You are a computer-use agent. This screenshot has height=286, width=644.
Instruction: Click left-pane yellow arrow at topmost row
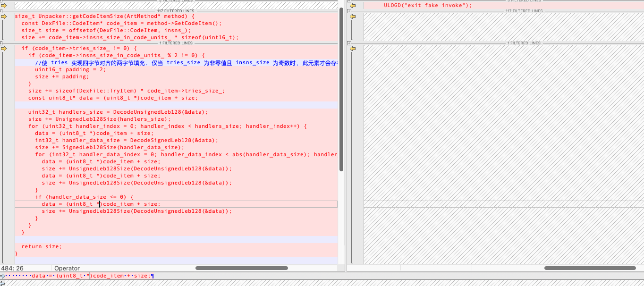pyautogui.click(x=4, y=6)
